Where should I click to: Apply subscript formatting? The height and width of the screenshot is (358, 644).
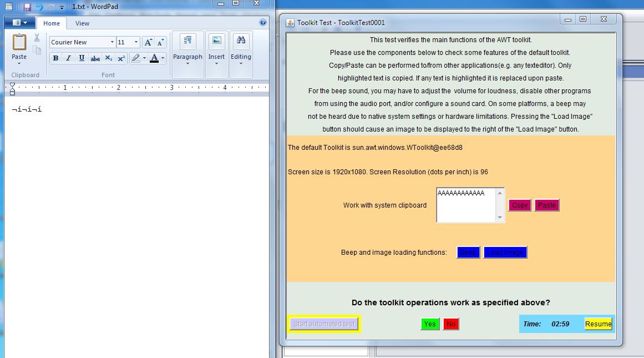[109, 58]
